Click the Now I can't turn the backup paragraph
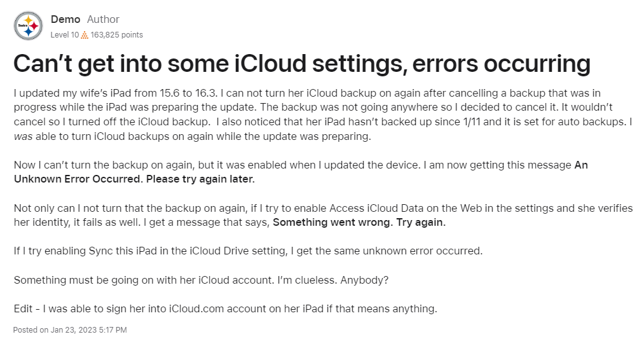 301,172
